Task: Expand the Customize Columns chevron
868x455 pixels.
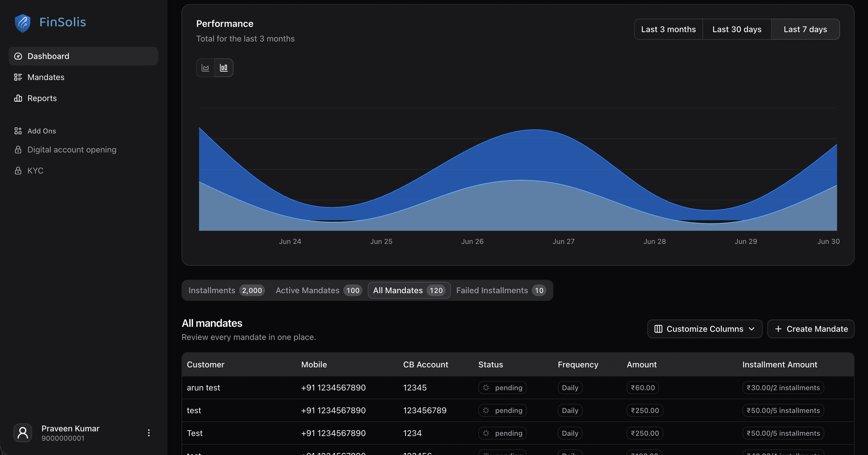Action: pos(752,329)
